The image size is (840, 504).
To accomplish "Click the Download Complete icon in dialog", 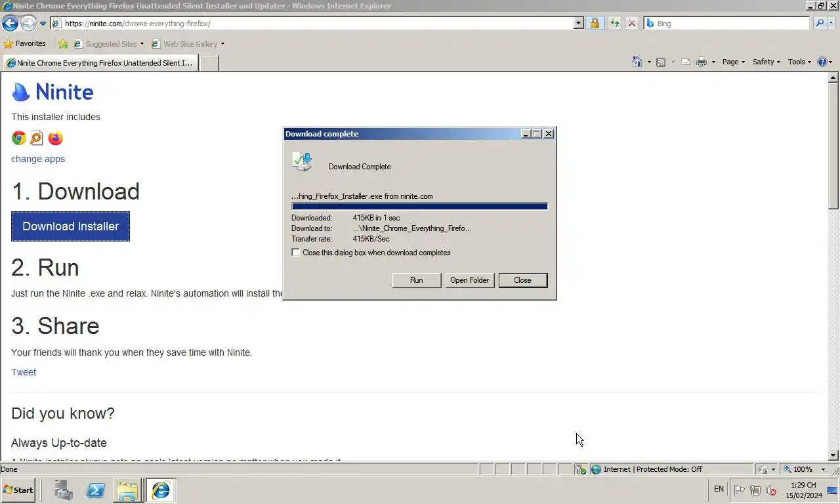I will (x=303, y=161).
